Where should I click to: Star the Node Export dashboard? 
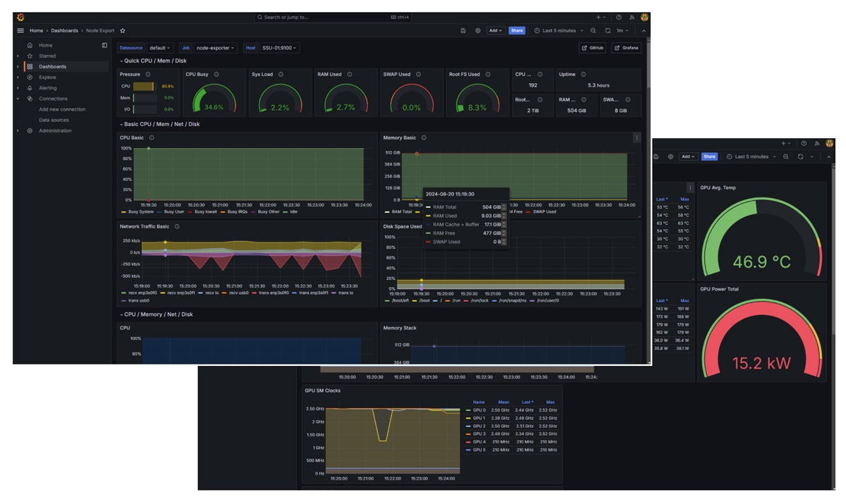[123, 31]
